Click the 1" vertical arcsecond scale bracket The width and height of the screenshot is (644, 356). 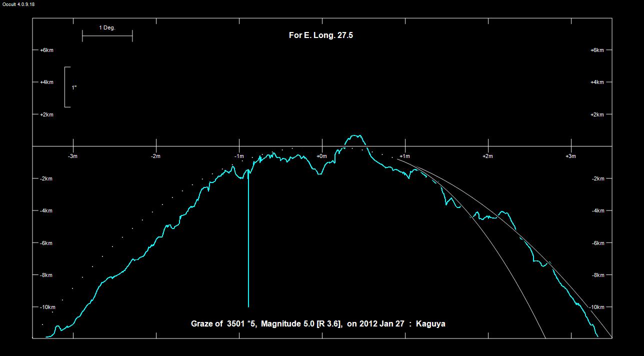pyautogui.click(x=67, y=87)
